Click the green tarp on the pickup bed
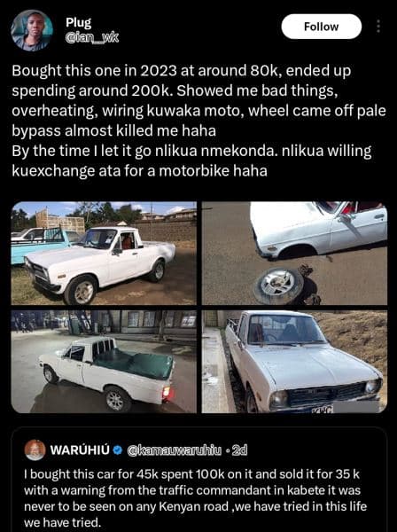 pos(135,363)
